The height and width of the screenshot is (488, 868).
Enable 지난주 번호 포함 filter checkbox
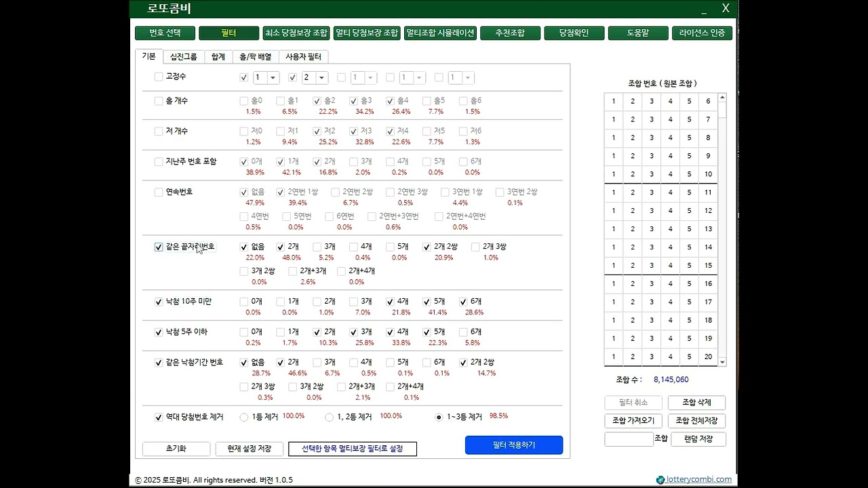159,162
